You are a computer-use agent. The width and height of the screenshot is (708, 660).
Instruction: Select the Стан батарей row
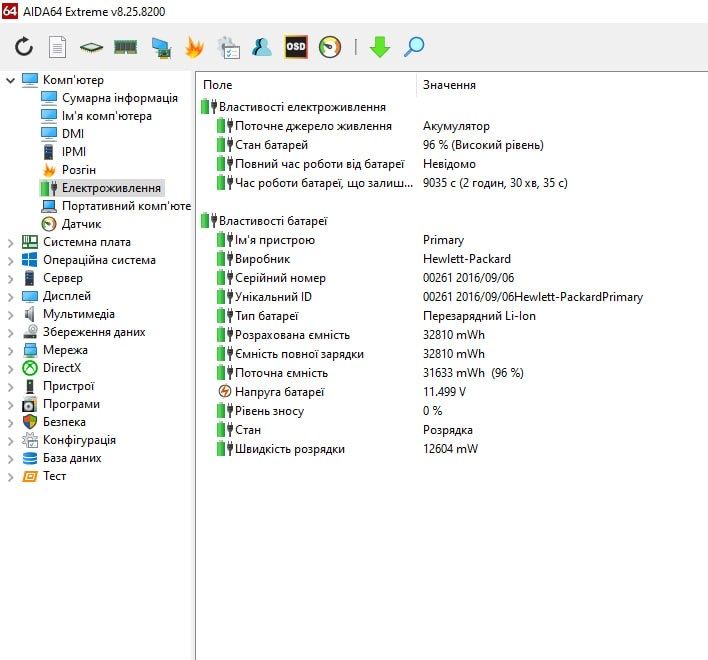tap(379, 145)
